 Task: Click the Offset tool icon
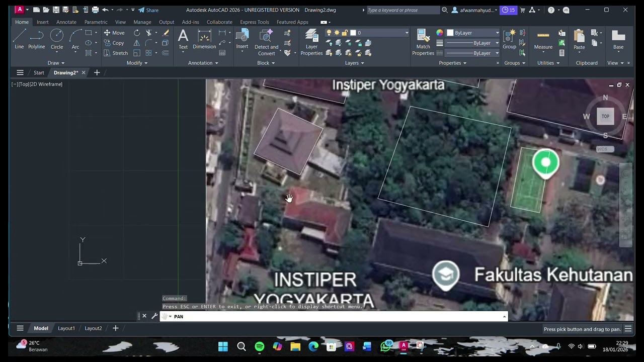[166, 53]
